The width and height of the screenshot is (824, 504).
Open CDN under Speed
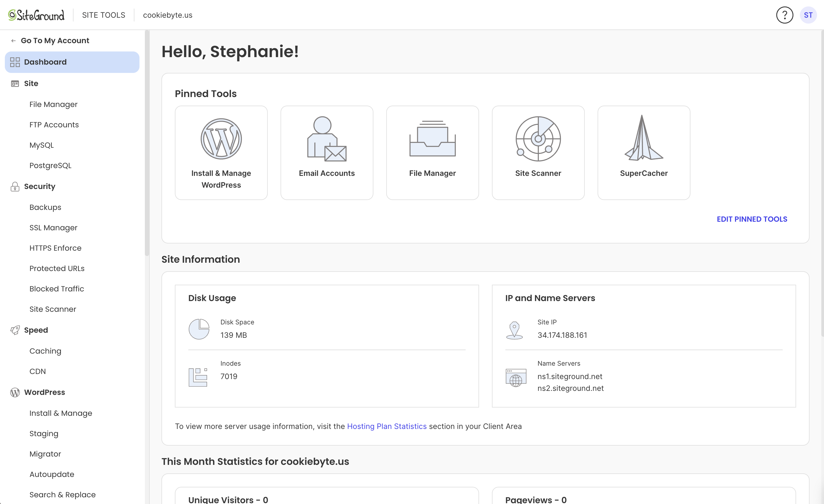(x=38, y=371)
